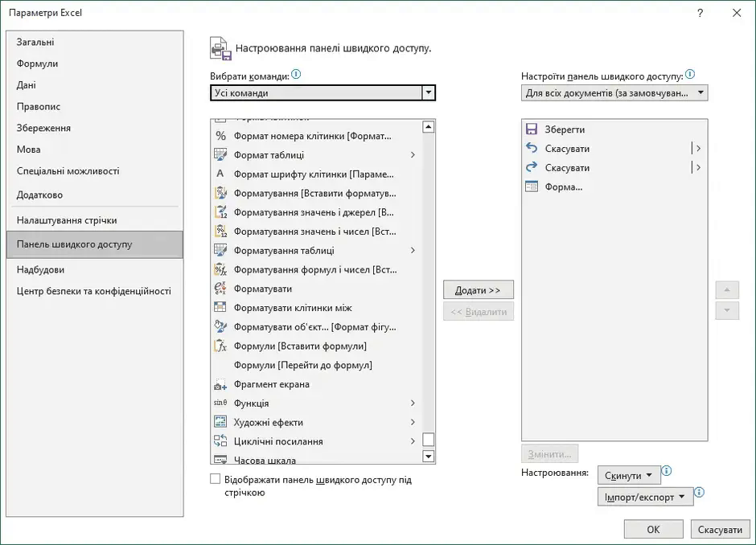Open the Дані settings category

pos(95,85)
